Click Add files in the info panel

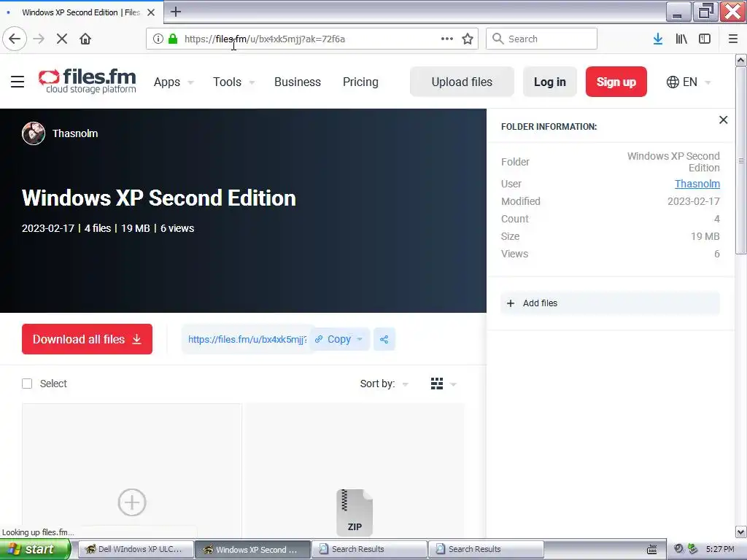610,303
